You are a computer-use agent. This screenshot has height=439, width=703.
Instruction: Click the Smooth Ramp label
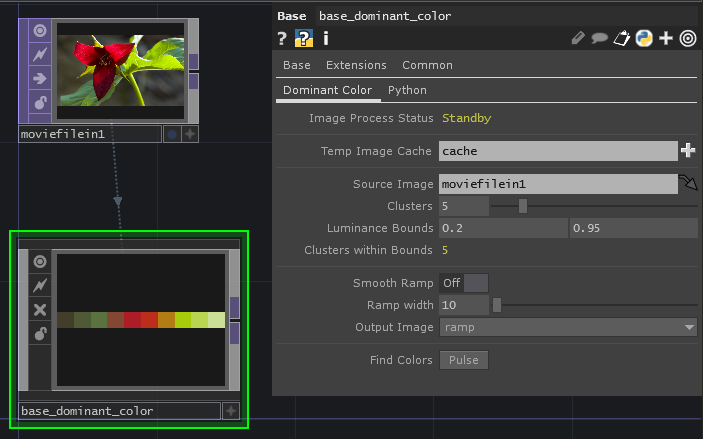(393, 283)
